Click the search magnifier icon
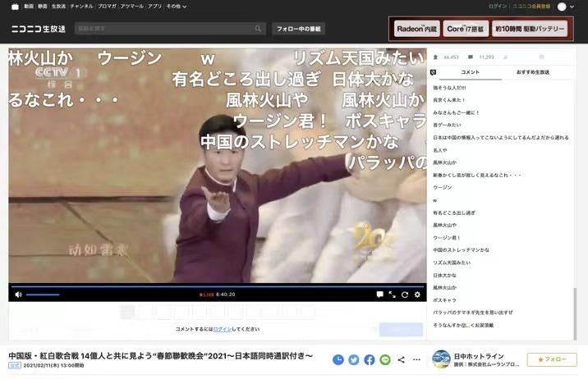Viewport: 588px width, 379px height. point(258,29)
